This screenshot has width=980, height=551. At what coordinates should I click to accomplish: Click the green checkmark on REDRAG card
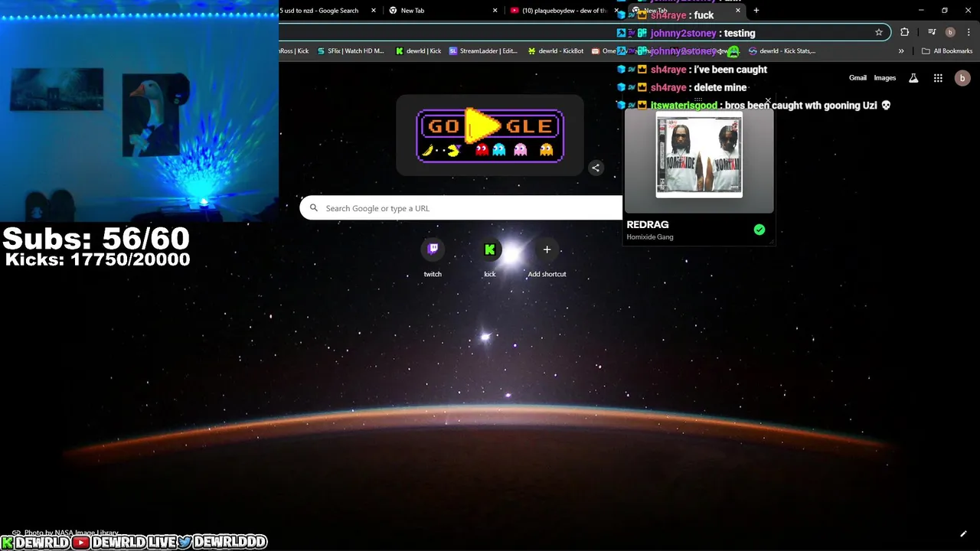click(759, 230)
